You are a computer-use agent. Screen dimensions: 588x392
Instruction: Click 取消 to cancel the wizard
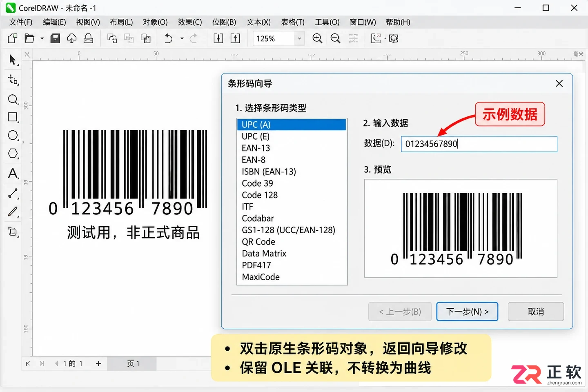click(x=536, y=312)
